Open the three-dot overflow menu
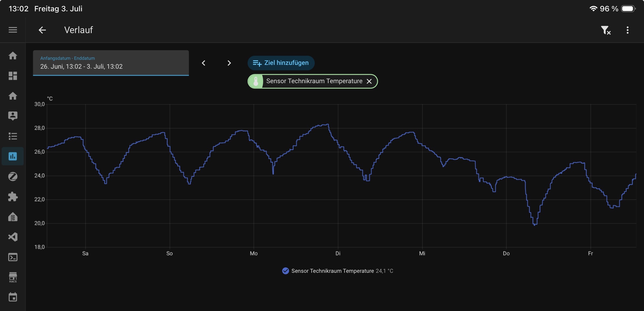 [628, 30]
